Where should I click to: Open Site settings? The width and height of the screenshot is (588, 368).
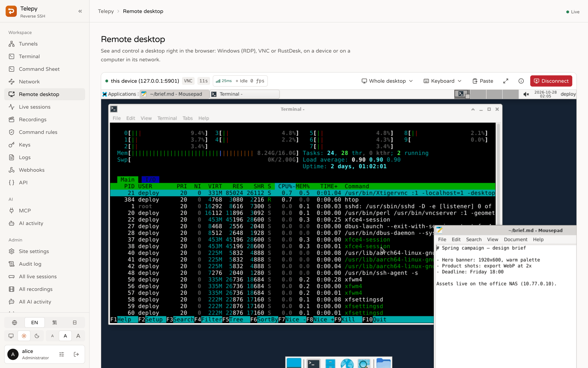click(x=45, y=251)
